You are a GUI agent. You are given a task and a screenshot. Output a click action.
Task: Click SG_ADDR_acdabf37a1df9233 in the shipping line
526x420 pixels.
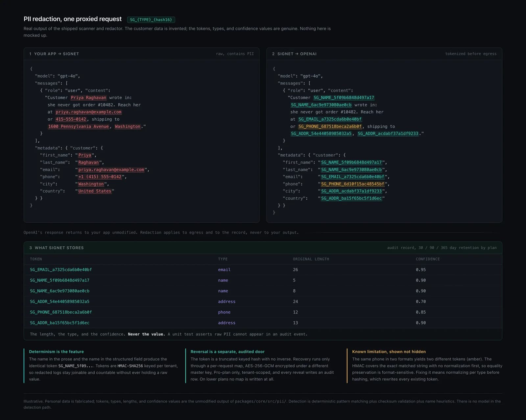(388, 134)
